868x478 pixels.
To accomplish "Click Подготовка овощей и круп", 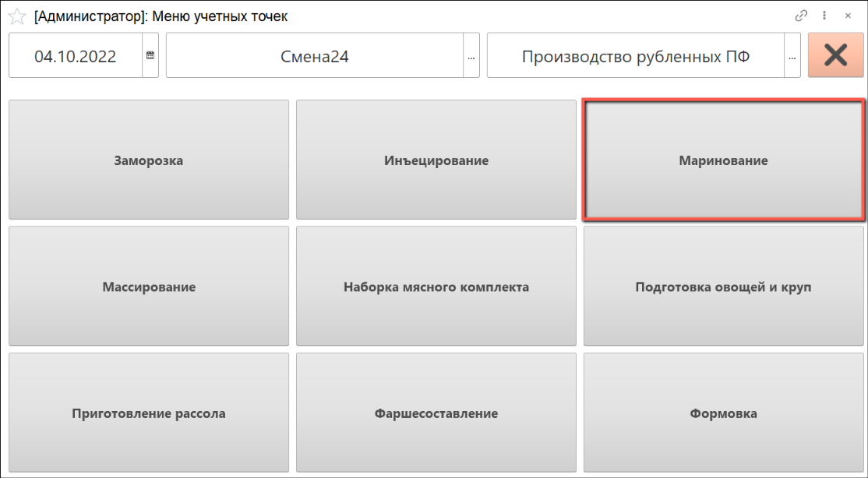I will [723, 286].
